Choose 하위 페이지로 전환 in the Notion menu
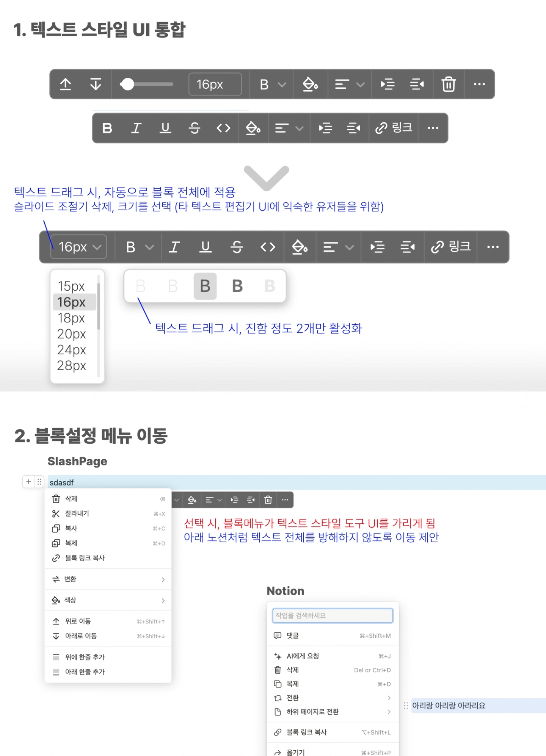 (x=312, y=712)
